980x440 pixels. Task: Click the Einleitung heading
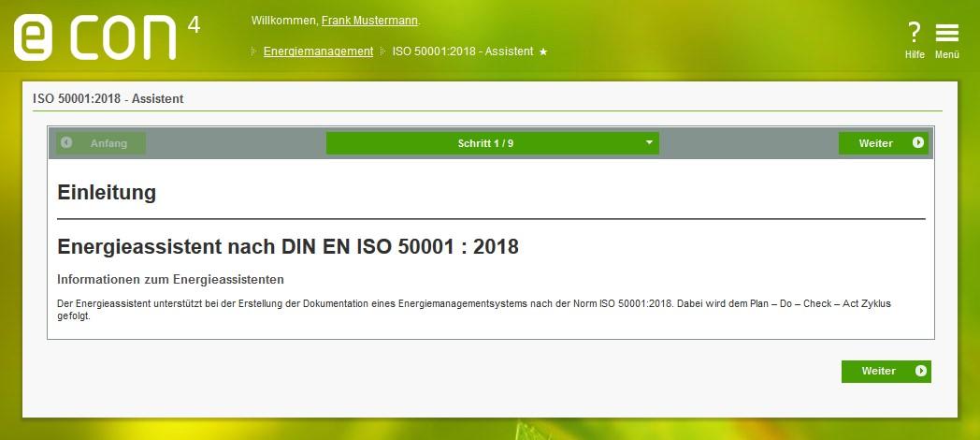point(107,192)
